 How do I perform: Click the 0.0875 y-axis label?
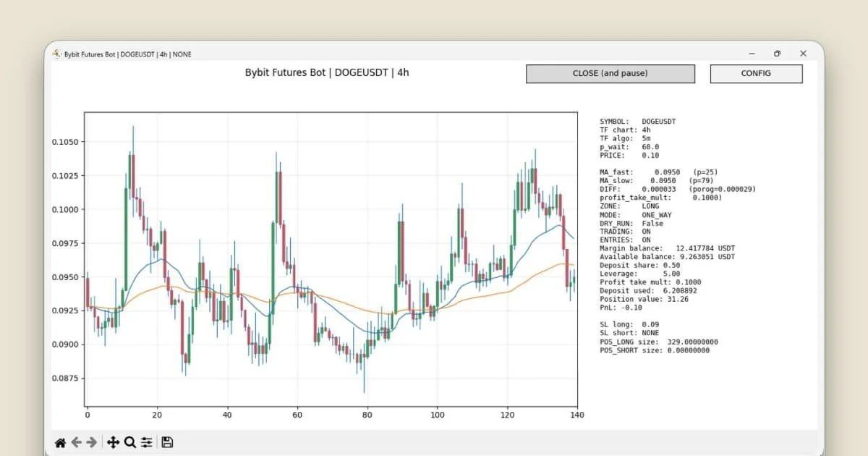click(x=65, y=378)
